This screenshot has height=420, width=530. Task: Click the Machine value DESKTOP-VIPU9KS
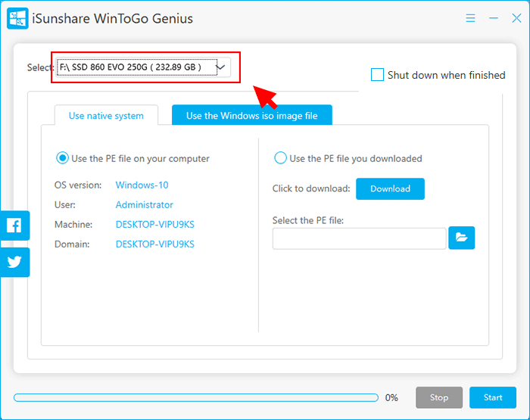(x=154, y=224)
